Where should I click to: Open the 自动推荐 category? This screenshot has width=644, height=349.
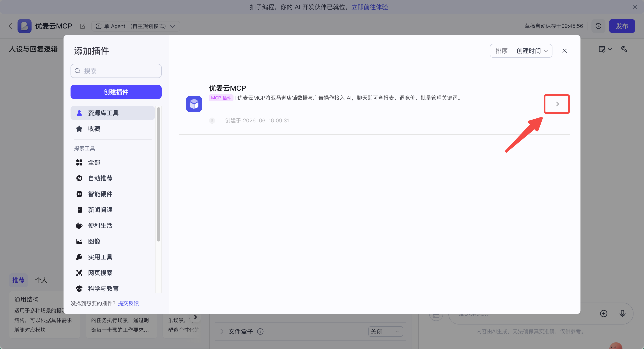click(113, 178)
